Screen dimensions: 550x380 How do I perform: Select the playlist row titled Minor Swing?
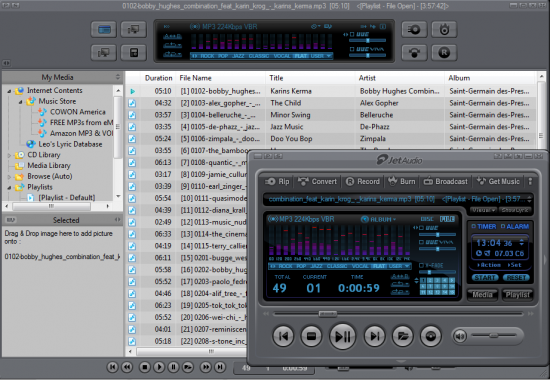point(330,115)
